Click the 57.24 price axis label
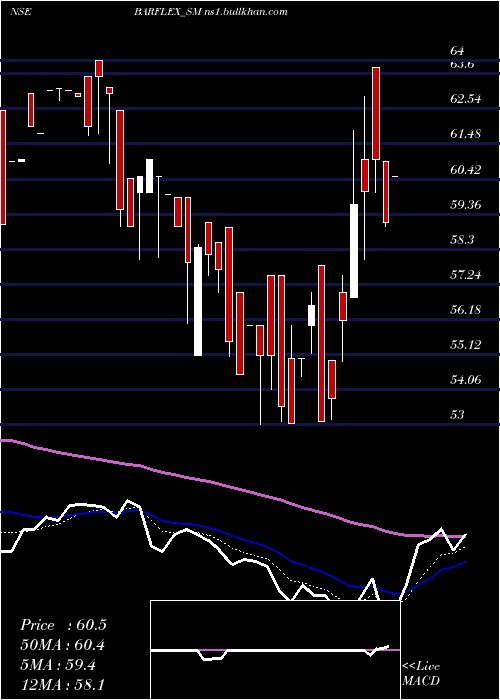The height and width of the screenshot is (700, 500). coord(466,274)
